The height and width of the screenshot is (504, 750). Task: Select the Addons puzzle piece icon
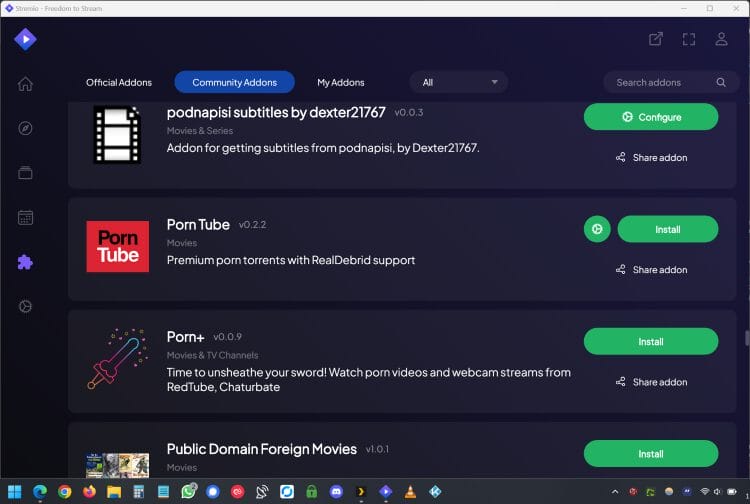pos(25,262)
